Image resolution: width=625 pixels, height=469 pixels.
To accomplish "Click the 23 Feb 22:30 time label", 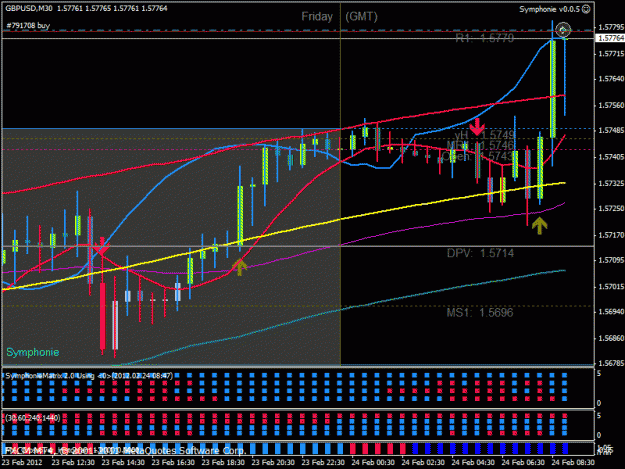I will (323, 463).
